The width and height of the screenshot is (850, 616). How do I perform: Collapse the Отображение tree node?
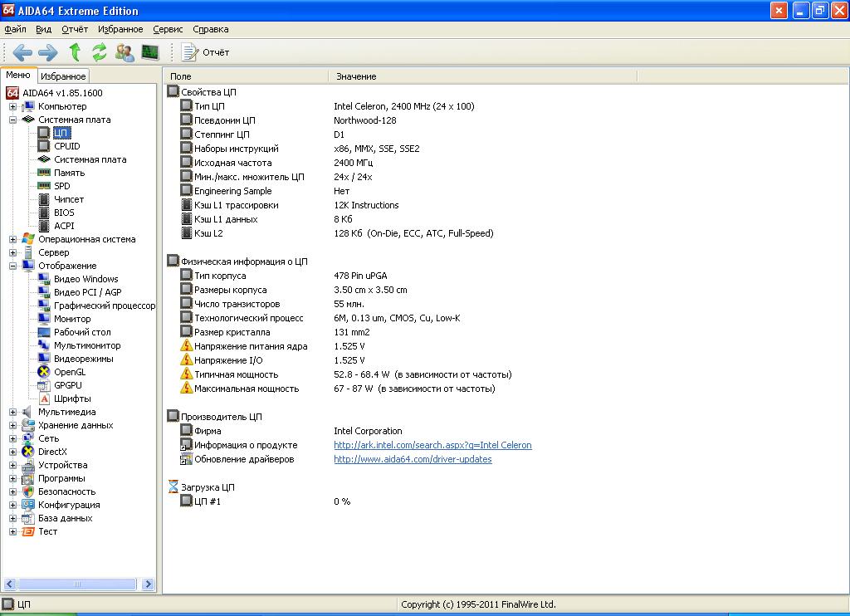12,266
